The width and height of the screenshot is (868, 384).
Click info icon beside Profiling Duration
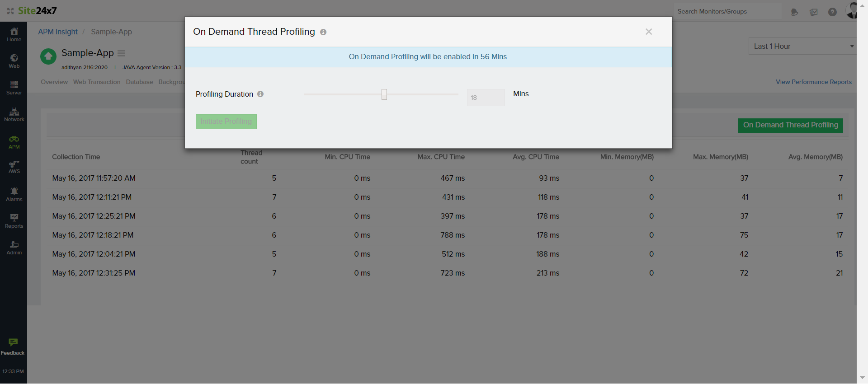point(260,94)
